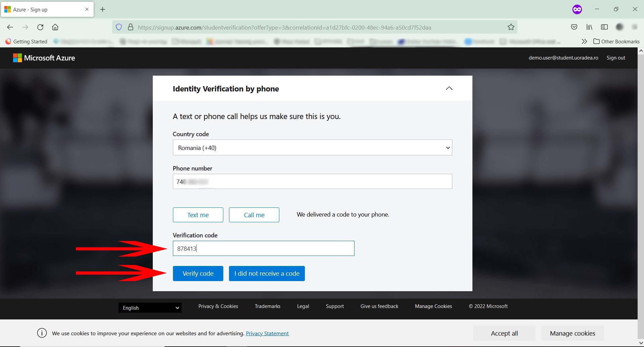The width and height of the screenshot is (644, 347).
Task: Go back with the browser back arrow
Action: [x=10, y=27]
